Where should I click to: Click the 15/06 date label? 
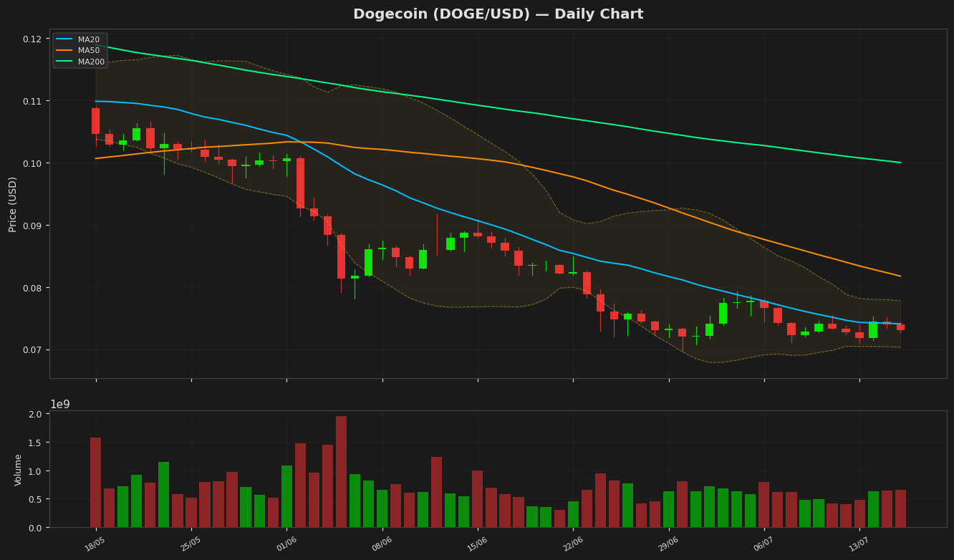tap(477, 544)
